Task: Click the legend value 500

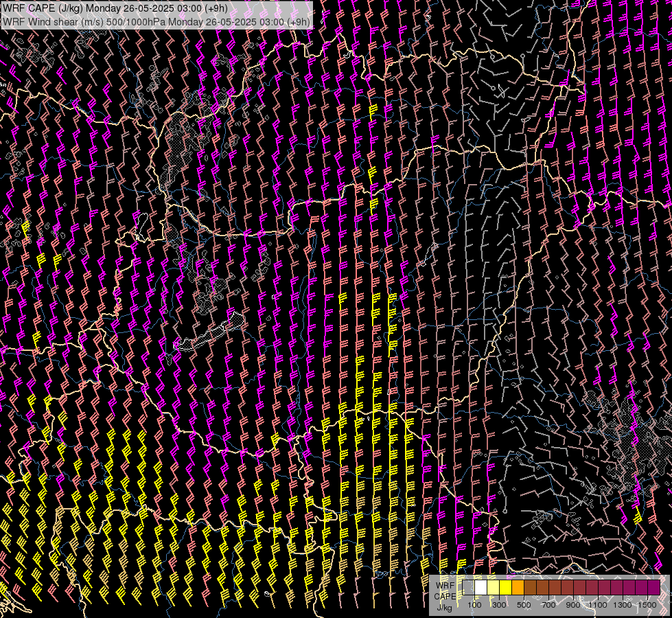Action: 524,605
